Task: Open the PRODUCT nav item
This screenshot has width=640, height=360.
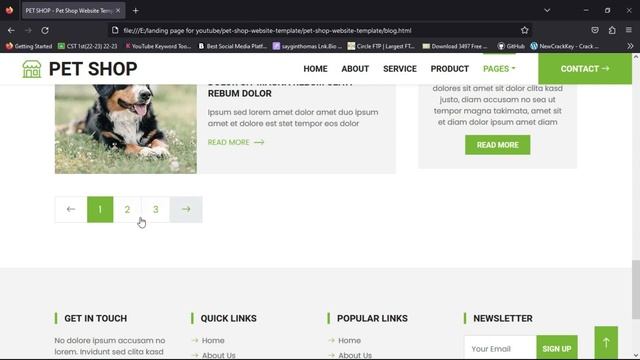Action: click(449, 69)
